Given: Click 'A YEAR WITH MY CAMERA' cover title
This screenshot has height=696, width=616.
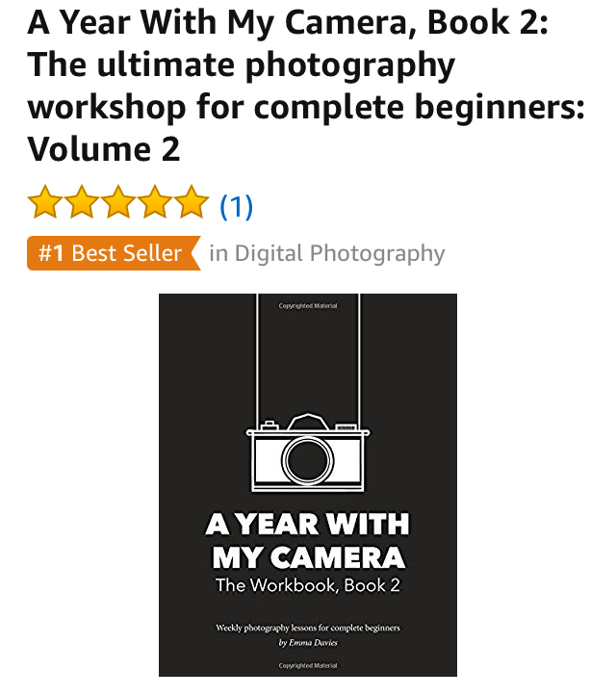Looking at the screenshot, I should click(308, 541).
